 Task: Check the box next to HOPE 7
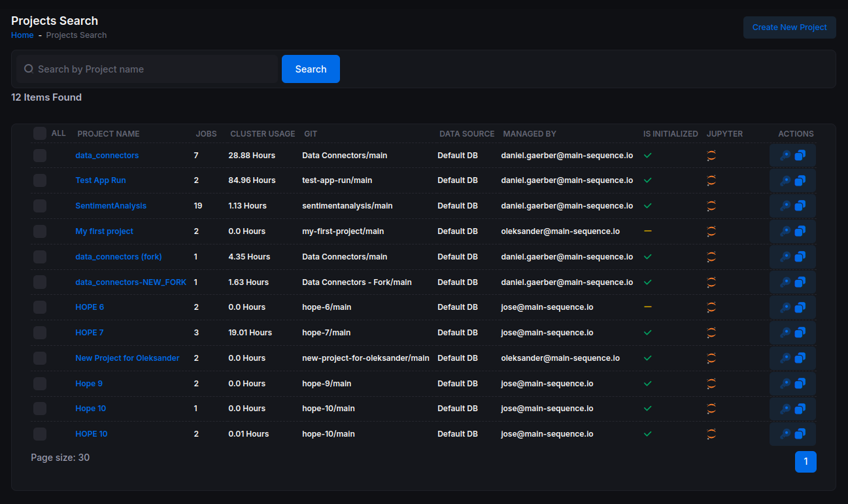(40, 333)
